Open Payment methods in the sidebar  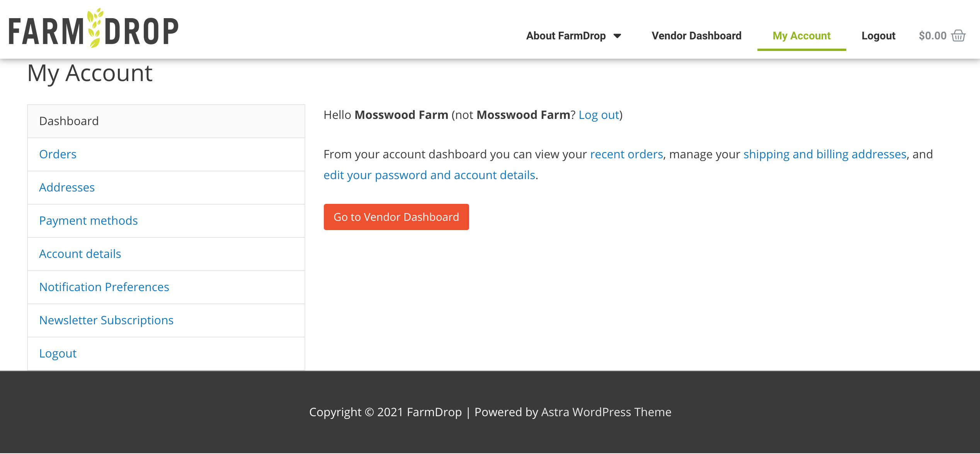click(88, 220)
